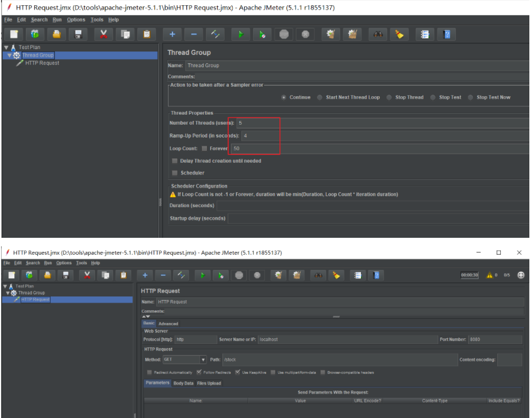Click the Reset Search icon in the upper toolbar

(x=399, y=34)
